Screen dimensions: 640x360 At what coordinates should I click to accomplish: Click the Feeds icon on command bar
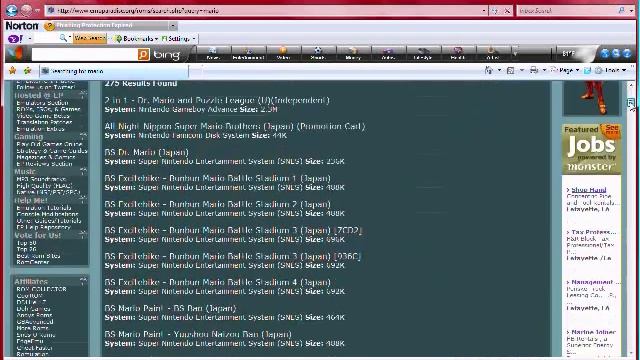(x=510, y=71)
